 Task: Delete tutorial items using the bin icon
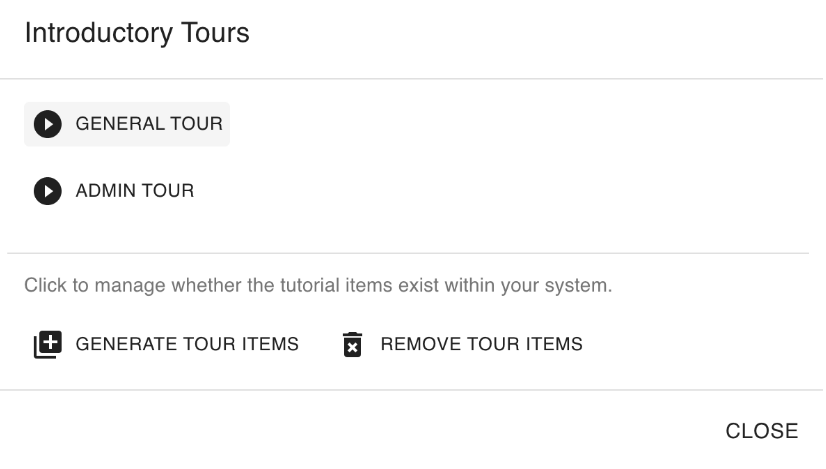click(352, 345)
